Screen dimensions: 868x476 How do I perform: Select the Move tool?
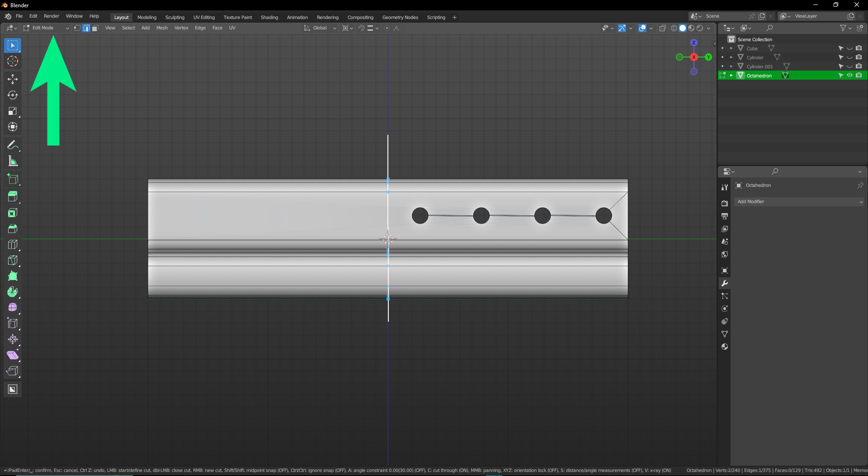point(13,79)
